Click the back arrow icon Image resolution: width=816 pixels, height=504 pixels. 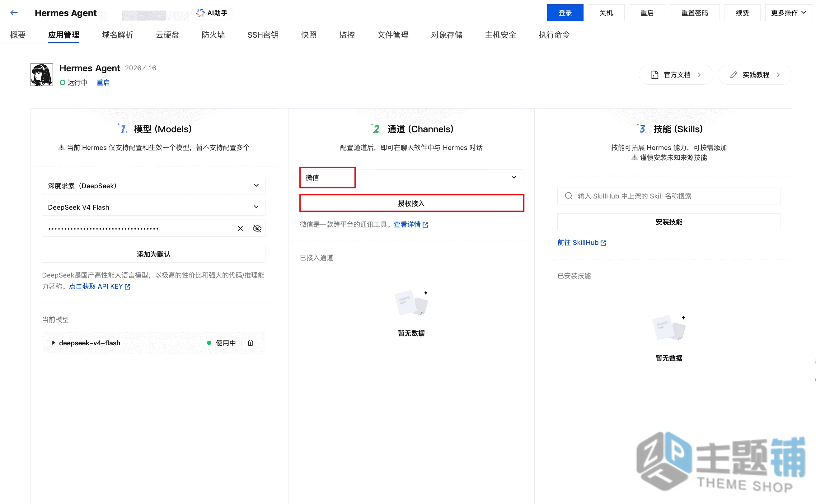[14, 13]
